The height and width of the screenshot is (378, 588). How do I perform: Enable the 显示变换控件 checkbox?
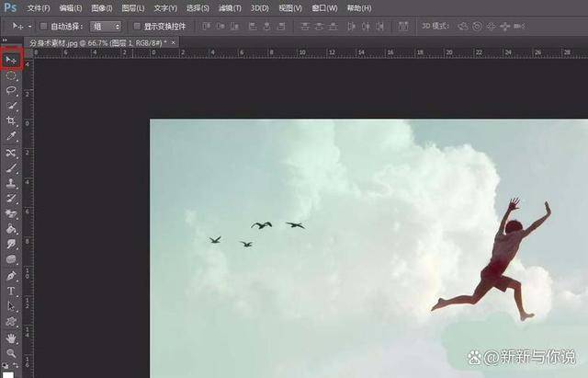(x=137, y=26)
